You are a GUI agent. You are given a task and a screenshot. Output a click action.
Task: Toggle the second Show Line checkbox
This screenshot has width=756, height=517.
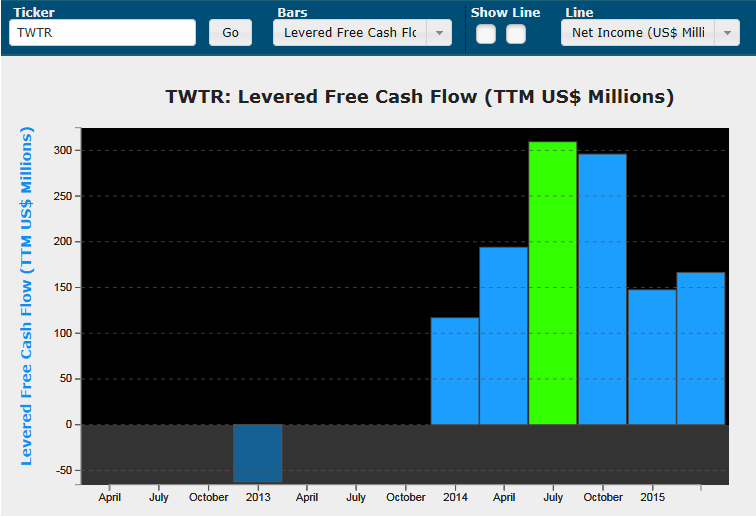pos(516,34)
